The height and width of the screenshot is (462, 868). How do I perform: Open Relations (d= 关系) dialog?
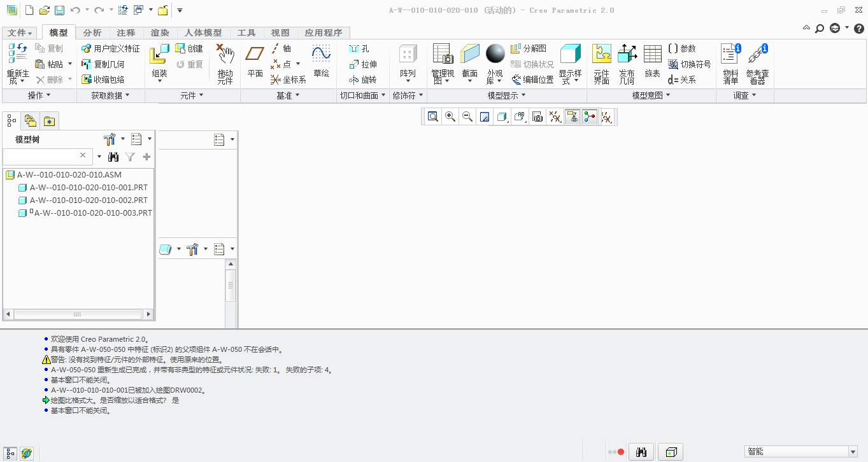click(682, 80)
